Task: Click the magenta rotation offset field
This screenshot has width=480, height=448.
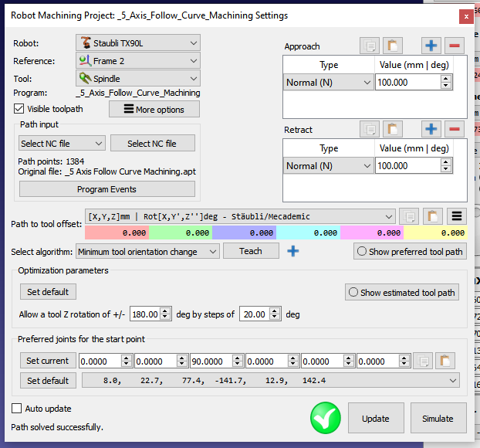Action: click(372, 232)
